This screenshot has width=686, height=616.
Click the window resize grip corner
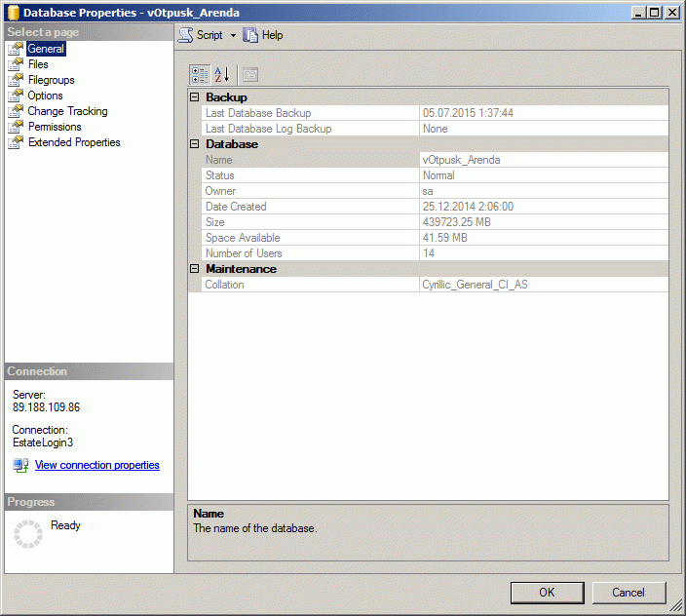pos(676,606)
